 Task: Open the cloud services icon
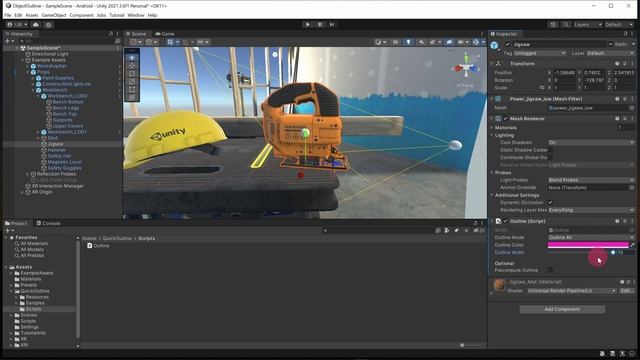point(36,24)
